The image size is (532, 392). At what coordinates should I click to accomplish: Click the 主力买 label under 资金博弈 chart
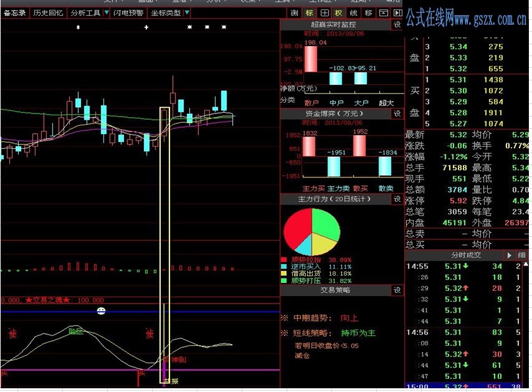[x=313, y=189]
